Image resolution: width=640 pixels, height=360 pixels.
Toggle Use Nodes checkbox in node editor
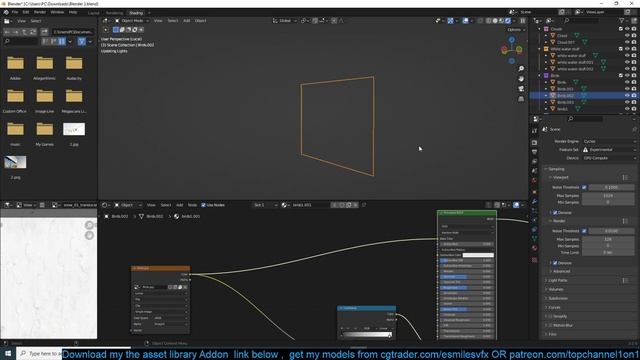pyautogui.click(x=203, y=205)
